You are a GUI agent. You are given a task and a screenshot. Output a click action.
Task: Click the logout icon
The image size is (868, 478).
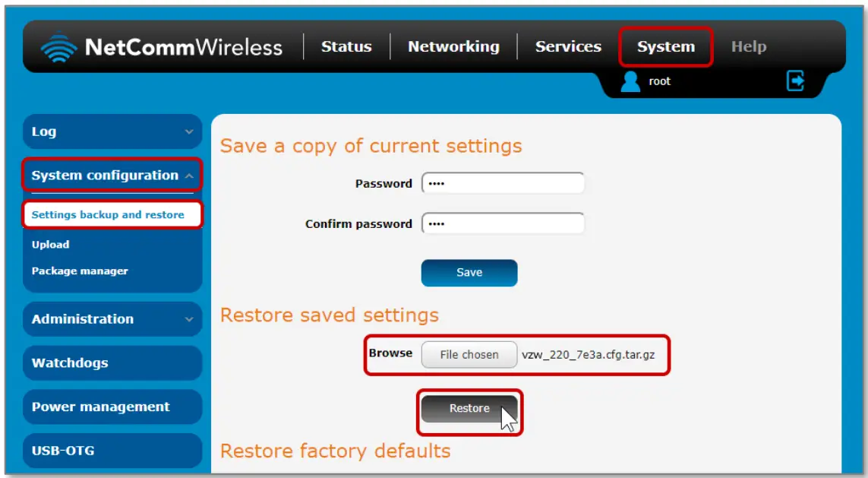tap(795, 81)
